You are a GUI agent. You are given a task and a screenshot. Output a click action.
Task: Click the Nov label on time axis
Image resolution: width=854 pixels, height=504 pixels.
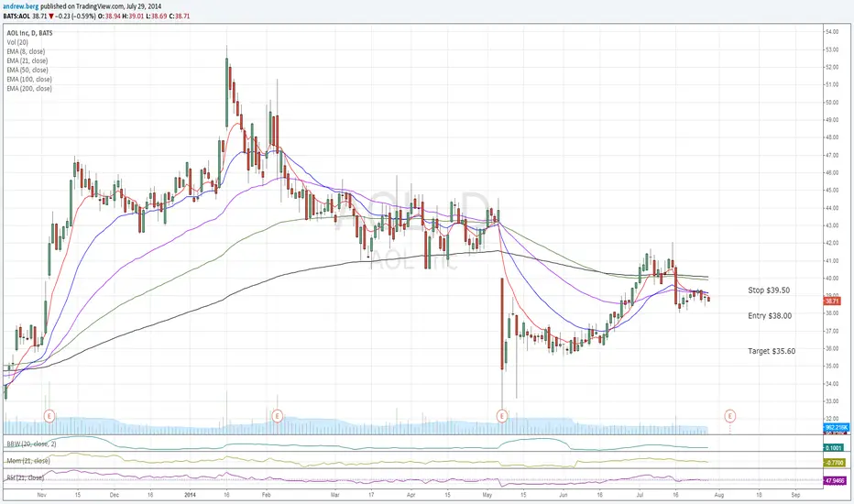(x=42, y=495)
